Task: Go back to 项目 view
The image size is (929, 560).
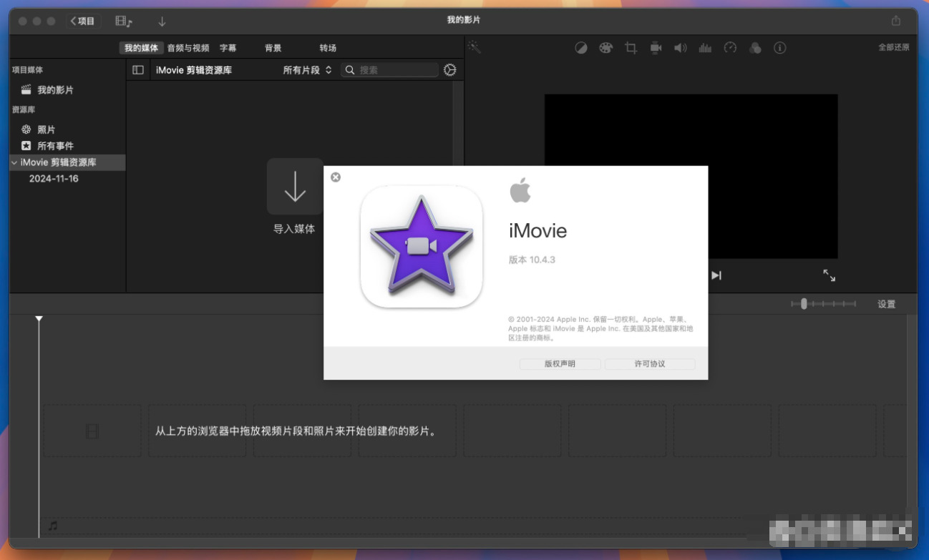Action: click(x=83, y=21)
